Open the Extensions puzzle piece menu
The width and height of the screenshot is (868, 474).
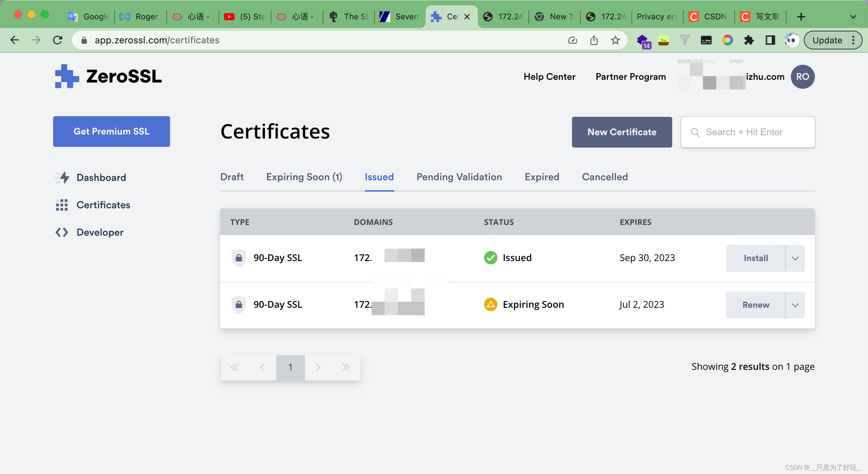tap(749, 40)
